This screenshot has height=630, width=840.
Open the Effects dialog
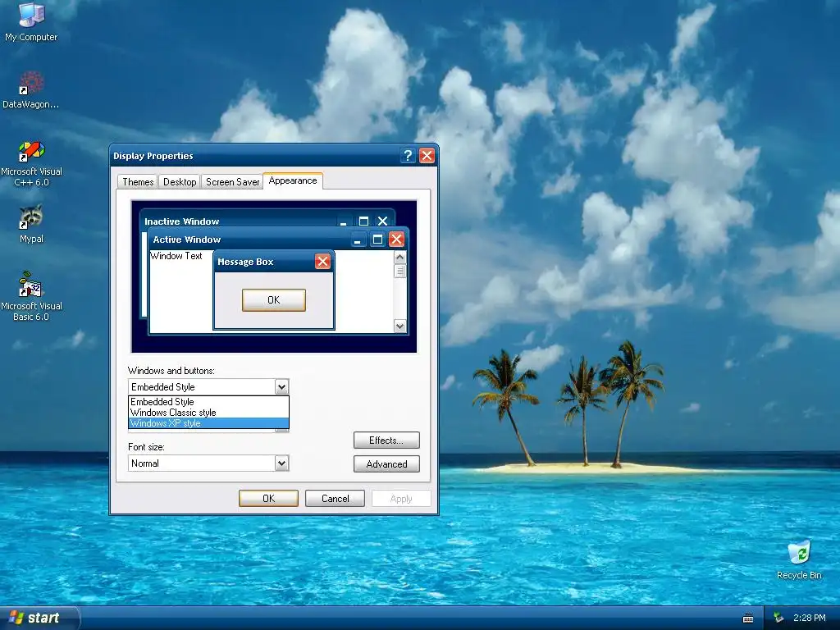(386, 441)
